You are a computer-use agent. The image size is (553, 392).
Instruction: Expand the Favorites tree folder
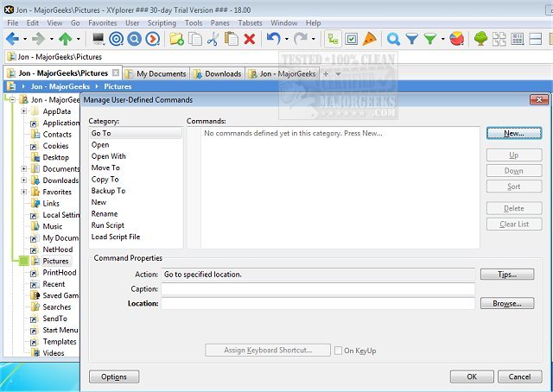pos(23,193)
